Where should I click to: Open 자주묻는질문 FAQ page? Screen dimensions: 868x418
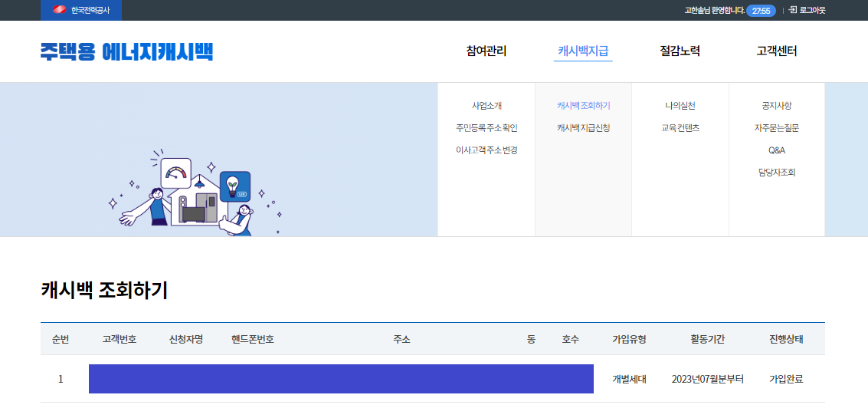pos(777,127)
